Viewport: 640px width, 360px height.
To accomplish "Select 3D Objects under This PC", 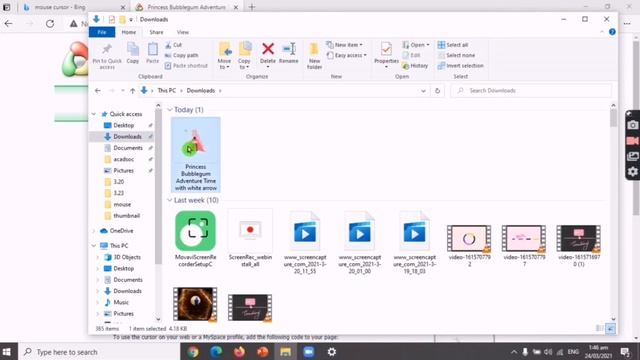I will coord(127,257).
